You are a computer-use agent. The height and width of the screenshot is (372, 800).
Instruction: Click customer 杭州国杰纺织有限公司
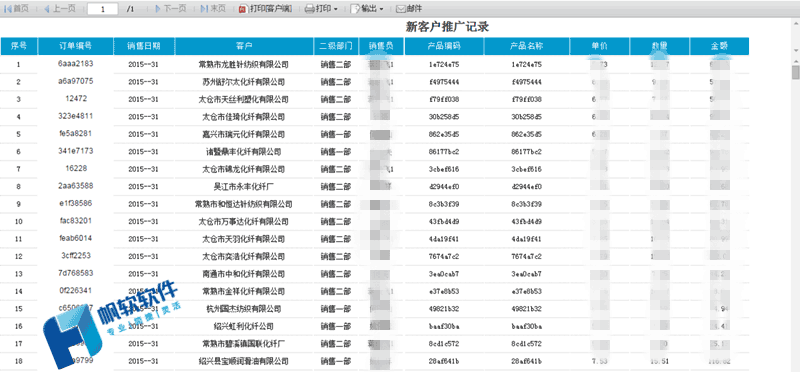tap(243, 309)
